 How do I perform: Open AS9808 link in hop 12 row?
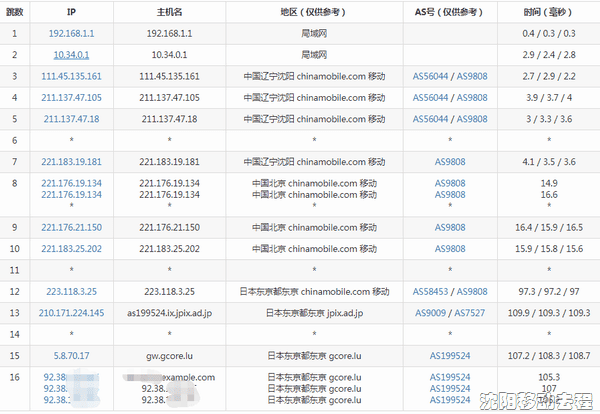coord(472,292)
